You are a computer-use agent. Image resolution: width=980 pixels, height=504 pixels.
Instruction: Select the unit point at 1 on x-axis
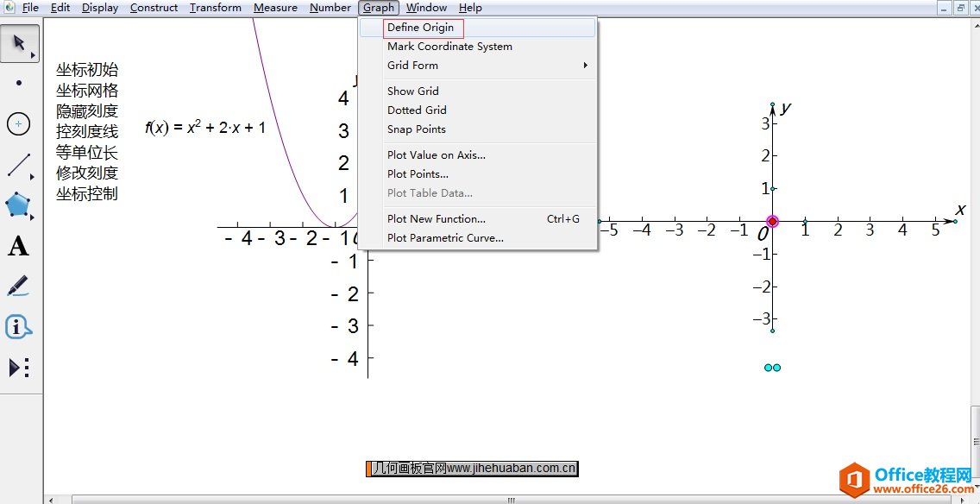click(805, 221)
